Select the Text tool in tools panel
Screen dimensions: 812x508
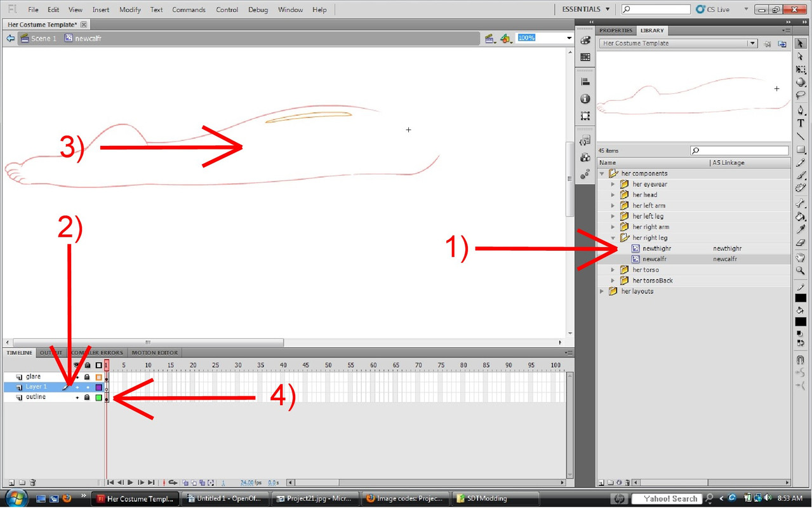point(801,123)
